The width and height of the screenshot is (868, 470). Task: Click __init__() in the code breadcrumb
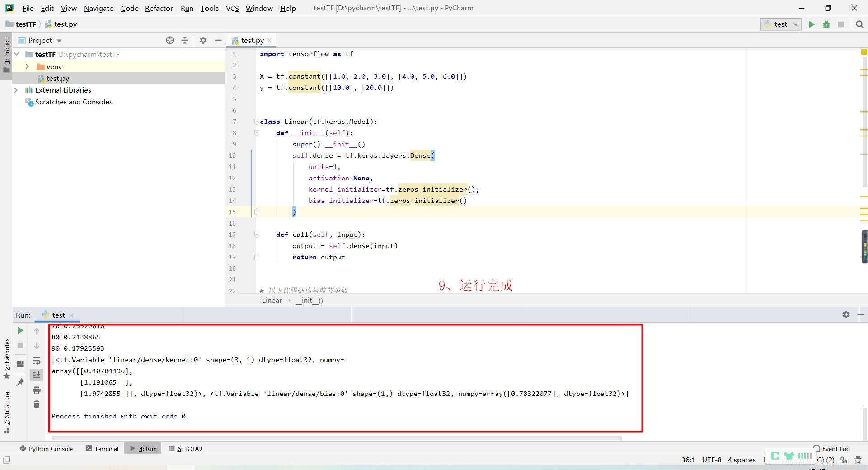click(310, 301)
